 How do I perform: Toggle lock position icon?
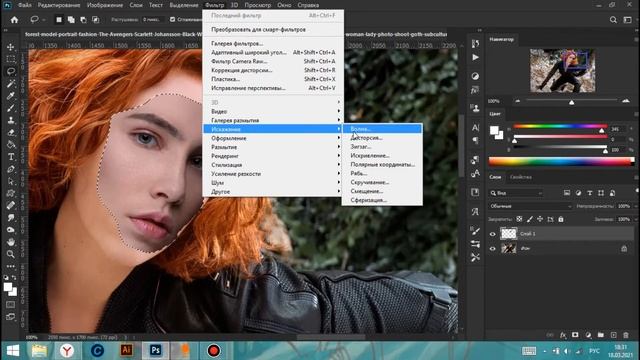[x=540, y=219]
